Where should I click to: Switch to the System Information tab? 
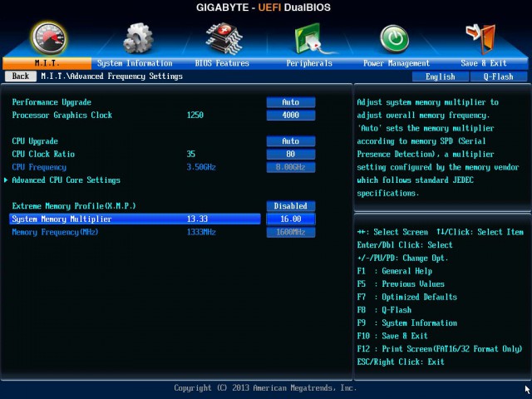(x=135, y=63)
